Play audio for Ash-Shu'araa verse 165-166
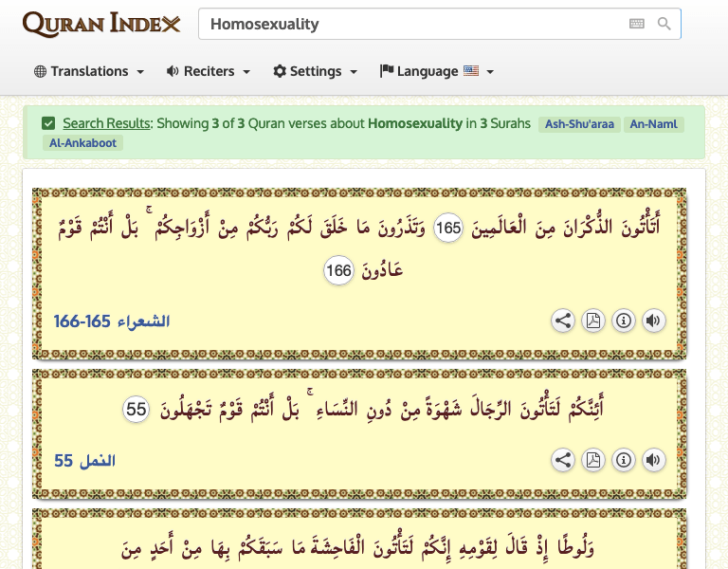 point(653,321)
